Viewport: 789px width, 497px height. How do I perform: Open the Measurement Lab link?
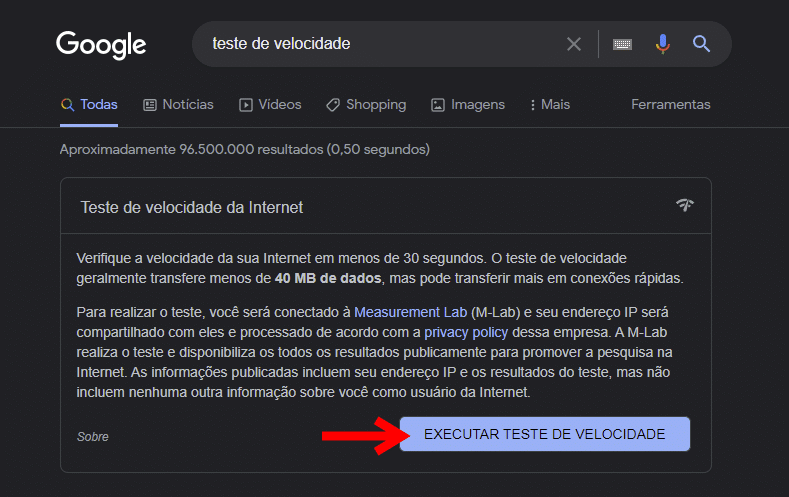pos(410,312)
